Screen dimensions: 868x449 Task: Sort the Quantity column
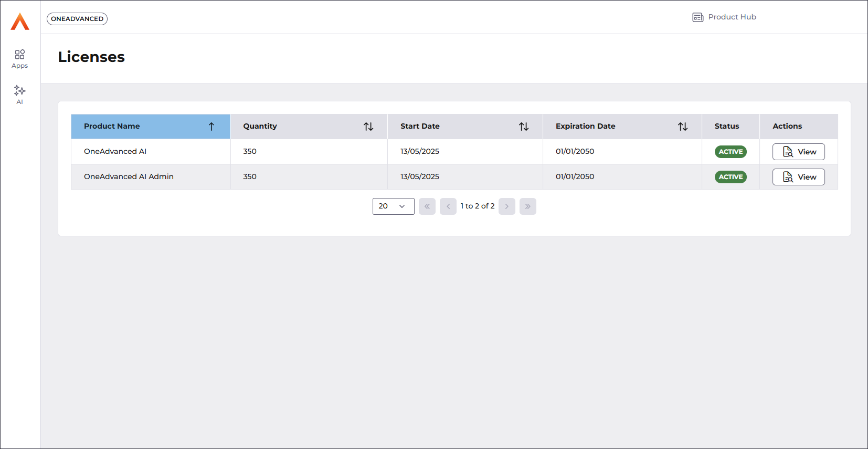pos(368,127)
